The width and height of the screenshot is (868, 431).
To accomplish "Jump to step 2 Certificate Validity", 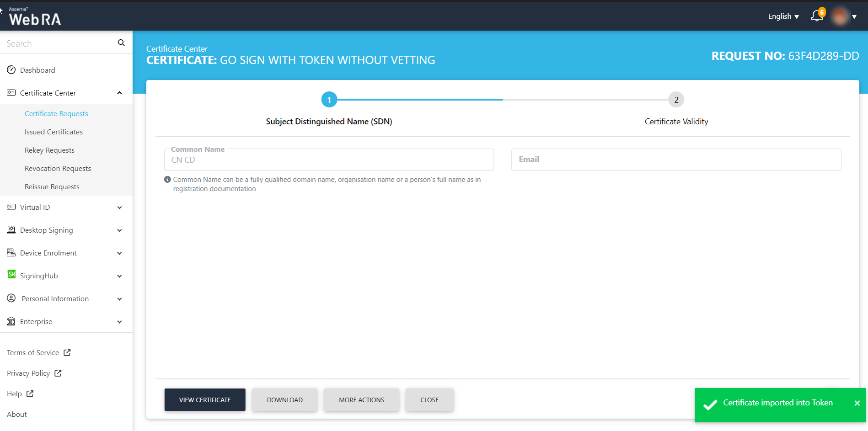I will point(676,100).
